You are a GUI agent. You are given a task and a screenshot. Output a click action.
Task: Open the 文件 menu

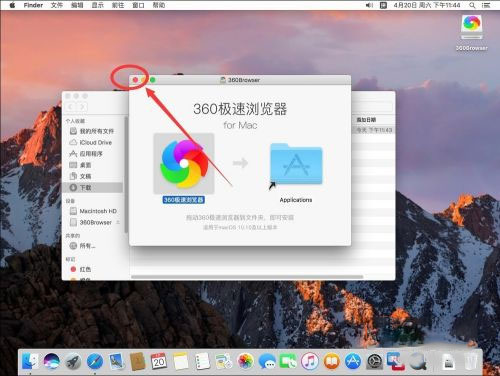pos(57,5)
